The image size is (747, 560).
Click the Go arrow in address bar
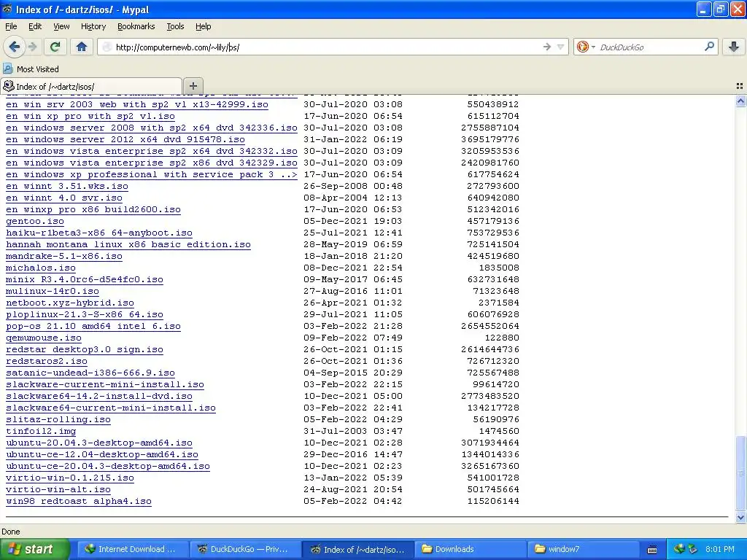click(x=546, y=47)
